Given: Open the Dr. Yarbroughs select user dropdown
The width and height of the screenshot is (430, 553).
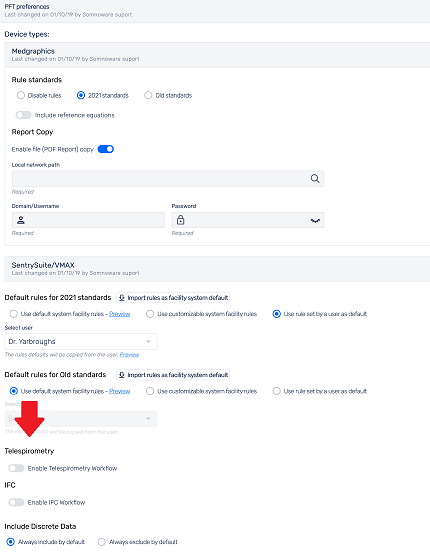Looking at the screenshot, I should [x=81, y=341].
